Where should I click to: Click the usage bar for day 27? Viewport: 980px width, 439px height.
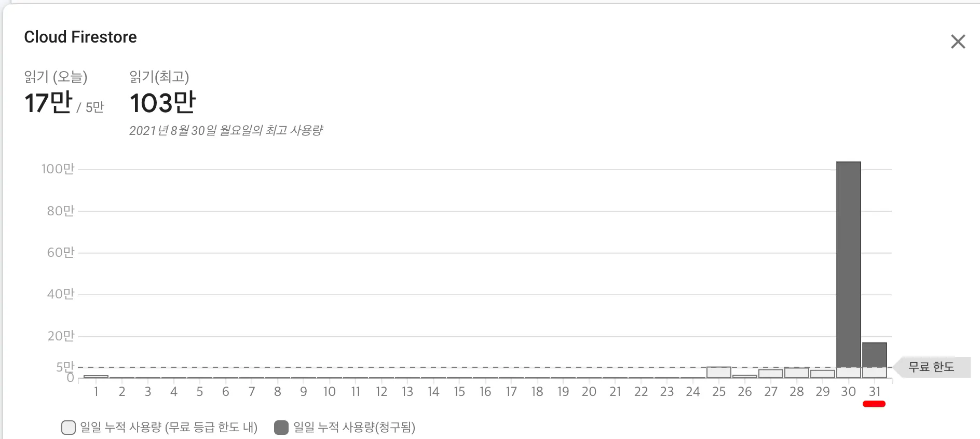(771, 374)
